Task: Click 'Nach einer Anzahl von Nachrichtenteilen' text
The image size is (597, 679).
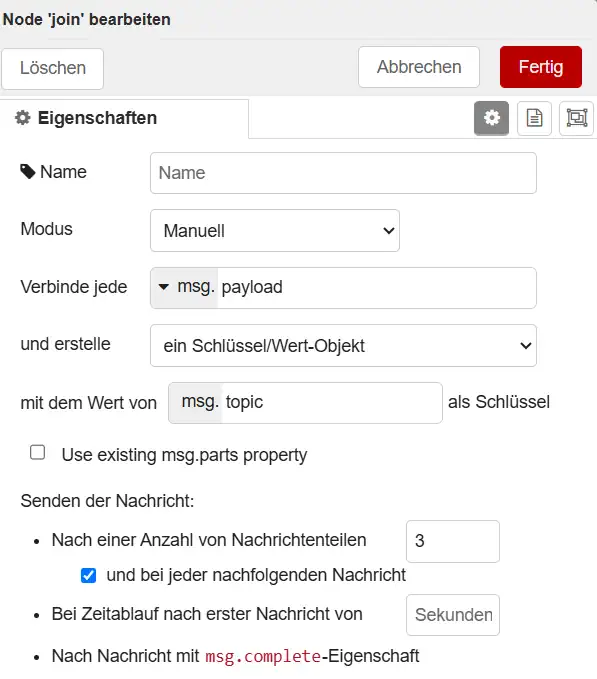Action: 209,540
